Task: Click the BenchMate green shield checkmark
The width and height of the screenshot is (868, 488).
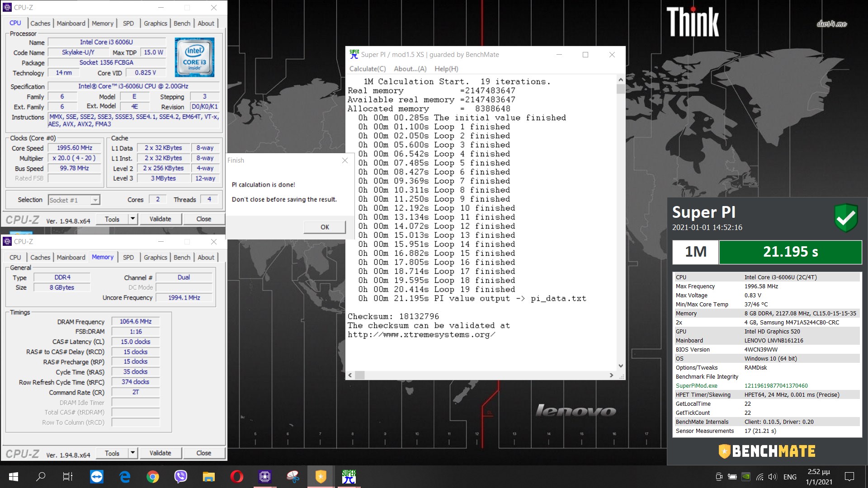Action: point(846,218)
